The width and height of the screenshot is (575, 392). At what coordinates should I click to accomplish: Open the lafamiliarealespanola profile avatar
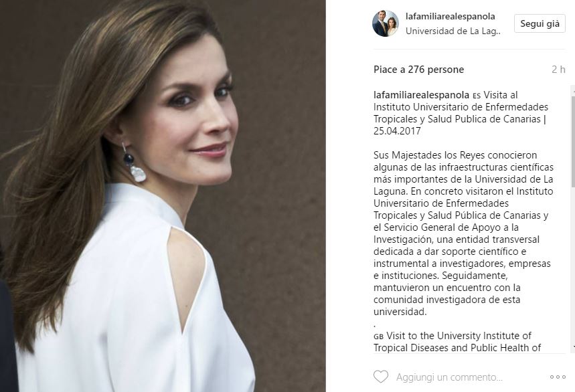click(386, 23)
